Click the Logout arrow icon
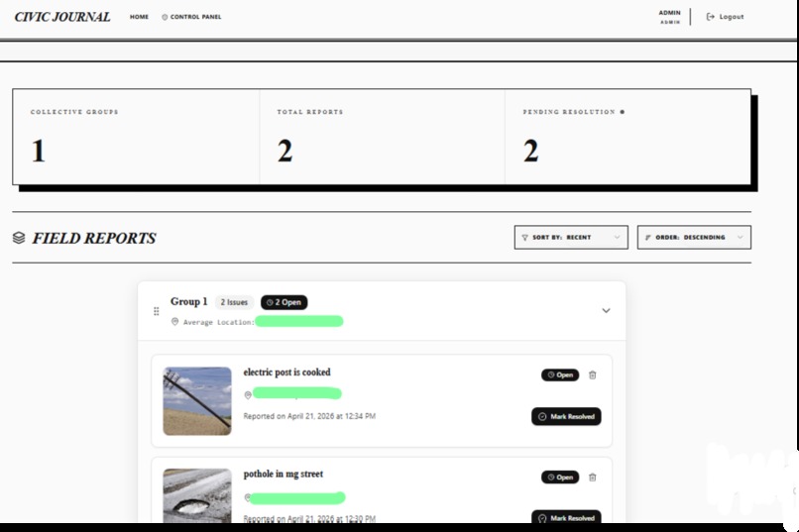Image resolution: width=799 pixels, height=532 pixels. pos(711,17)
